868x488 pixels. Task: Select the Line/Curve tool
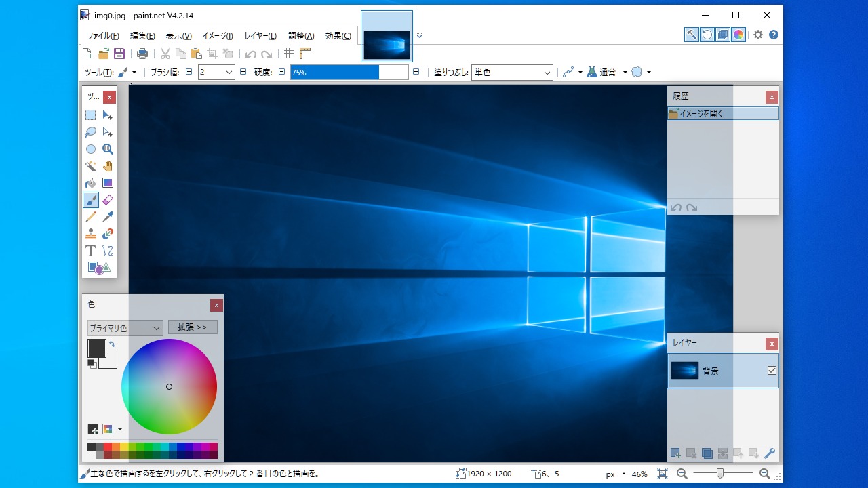coord(108,251)
